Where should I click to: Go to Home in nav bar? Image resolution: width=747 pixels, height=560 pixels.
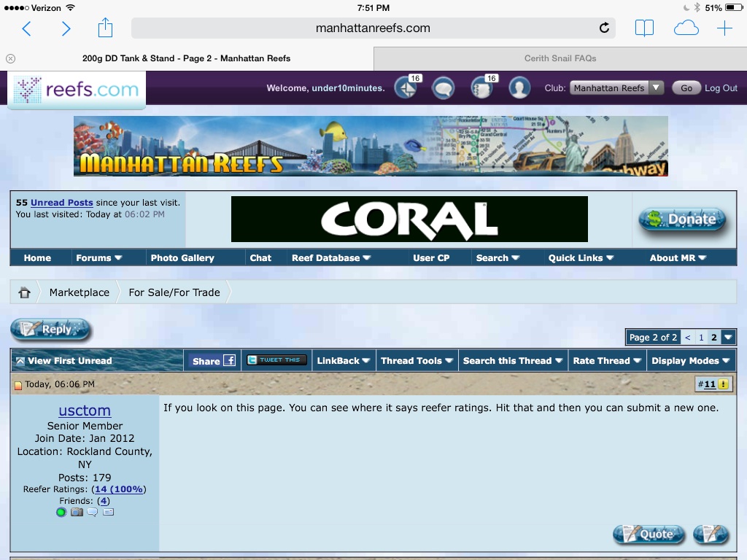pyautogui.click(x=37, y=257)
